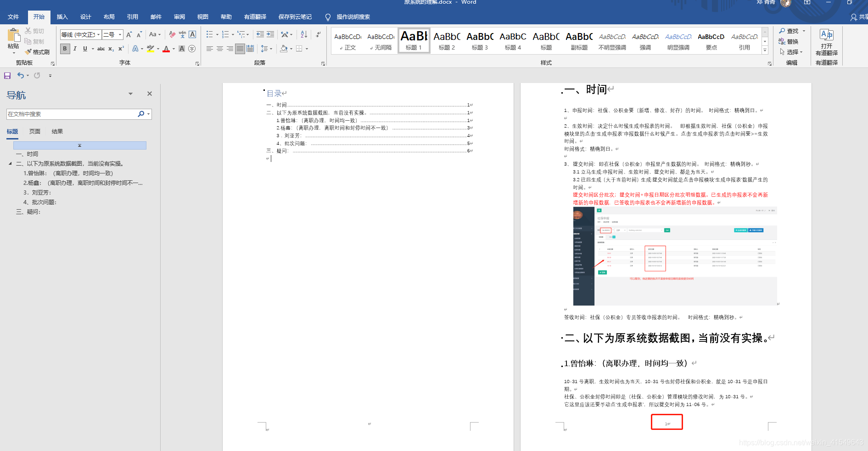Viewport: 868px width, 451px height.
Task: Open underline style dropdown arrow
Action: pos(93,49)
